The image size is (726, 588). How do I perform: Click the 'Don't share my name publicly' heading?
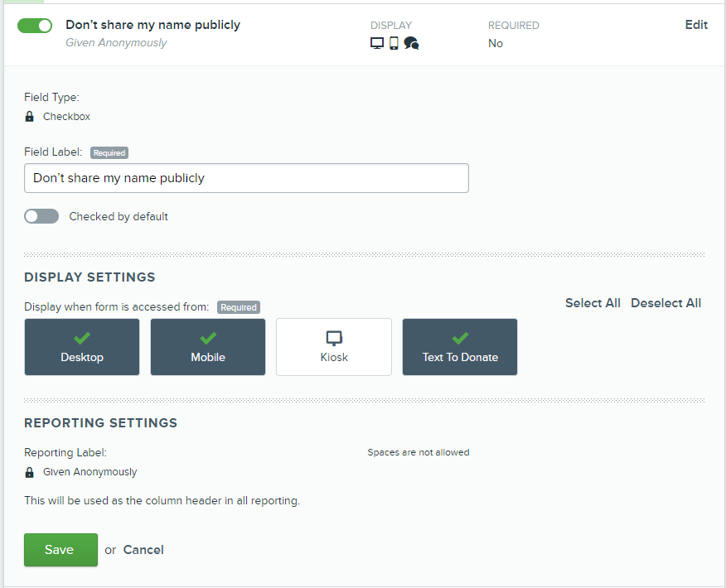tap(152, 25)
